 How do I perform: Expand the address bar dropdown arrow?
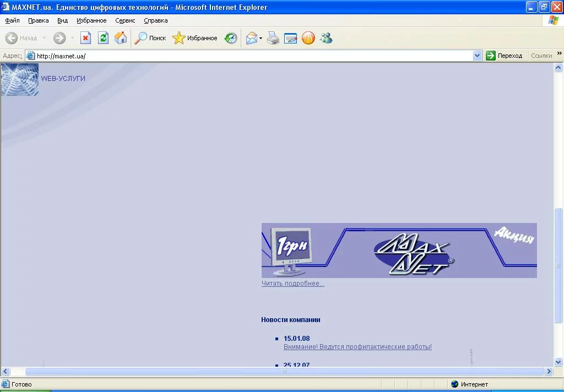(x=477, y=56)
